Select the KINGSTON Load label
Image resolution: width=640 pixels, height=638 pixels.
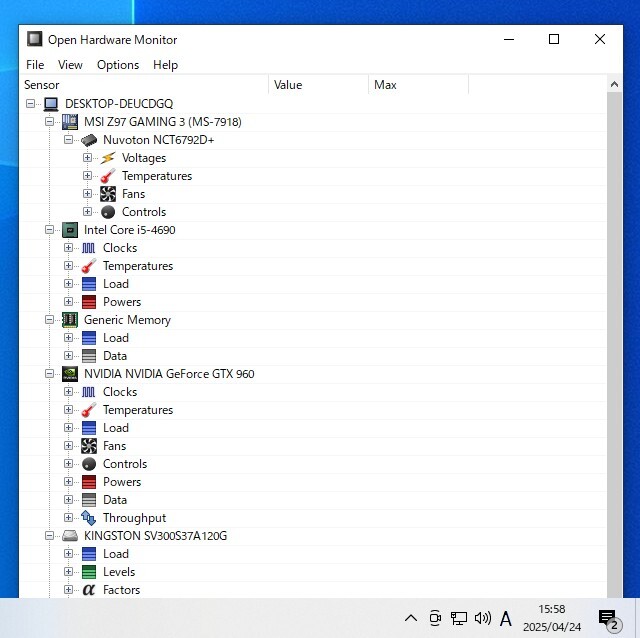click(x=116, y=554)
